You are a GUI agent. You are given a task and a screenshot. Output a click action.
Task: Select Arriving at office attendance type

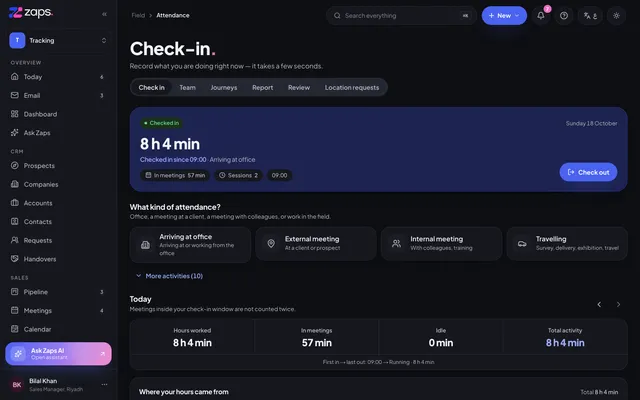coord(190,244)
